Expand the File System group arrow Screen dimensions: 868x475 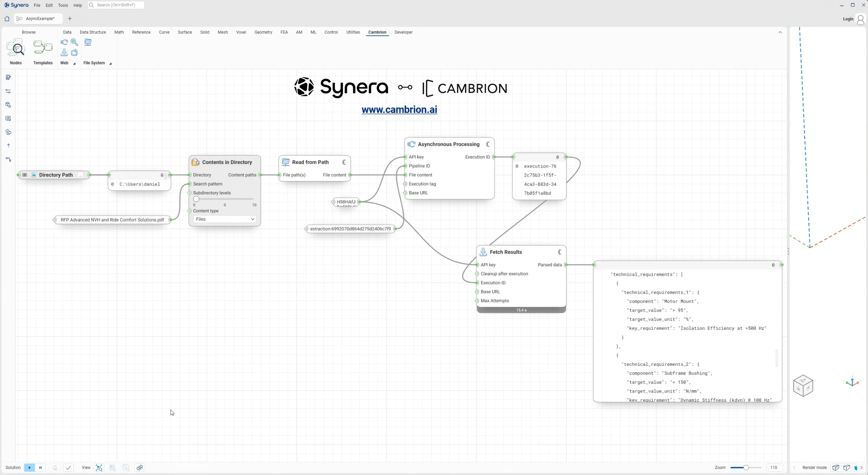[x=110, y=64]
